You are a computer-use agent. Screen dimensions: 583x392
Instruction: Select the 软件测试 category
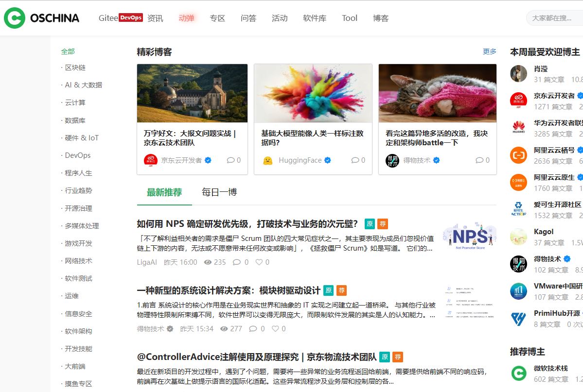78,278
